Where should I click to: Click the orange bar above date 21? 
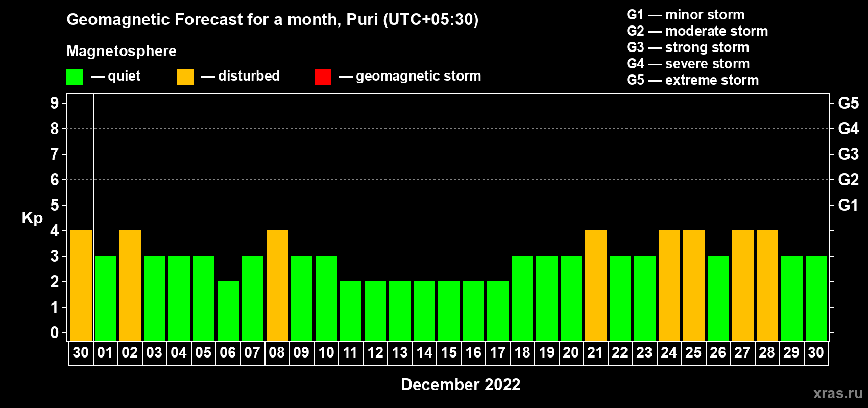(596, 286)
